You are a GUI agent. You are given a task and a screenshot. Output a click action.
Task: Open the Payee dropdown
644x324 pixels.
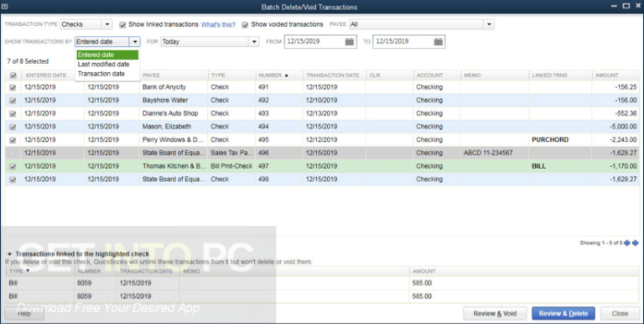[x=489, y=24]
